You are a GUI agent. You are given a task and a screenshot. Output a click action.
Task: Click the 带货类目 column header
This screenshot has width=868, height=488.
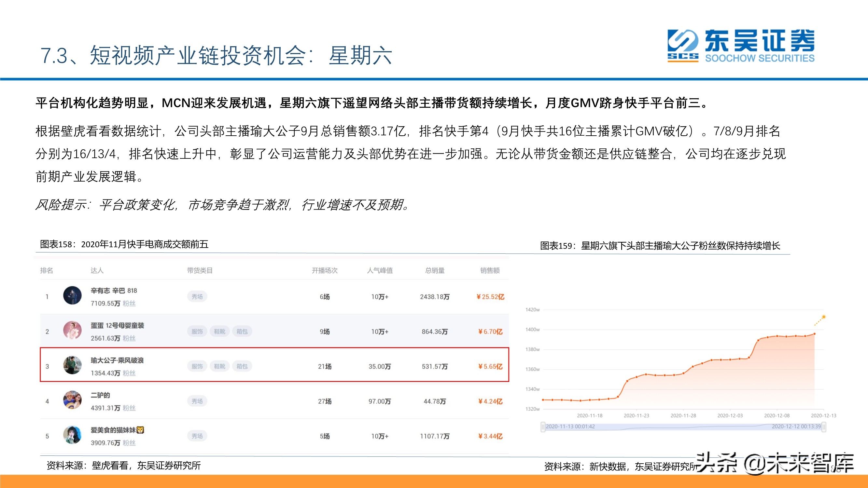(200, 270)
